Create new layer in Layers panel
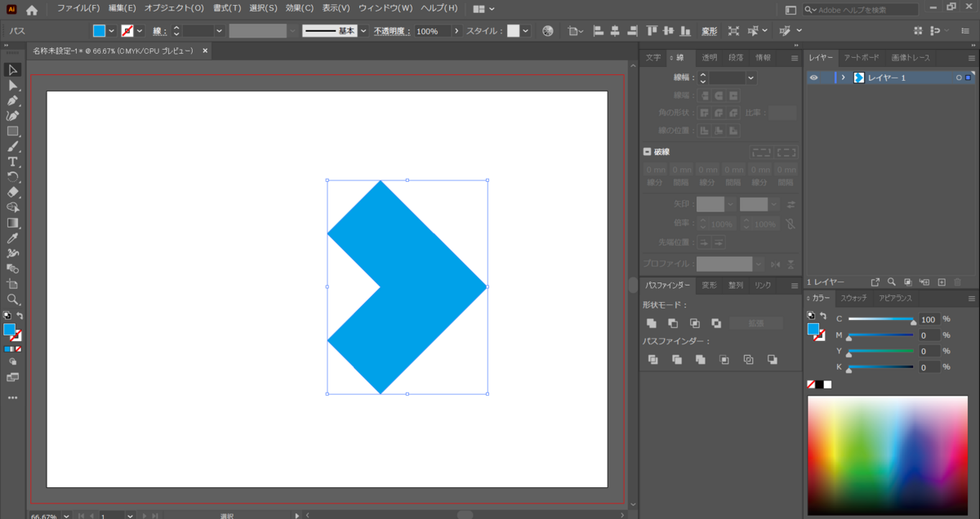Image resolution: width=980 pixels, height=519 pixels. point(941,282)
